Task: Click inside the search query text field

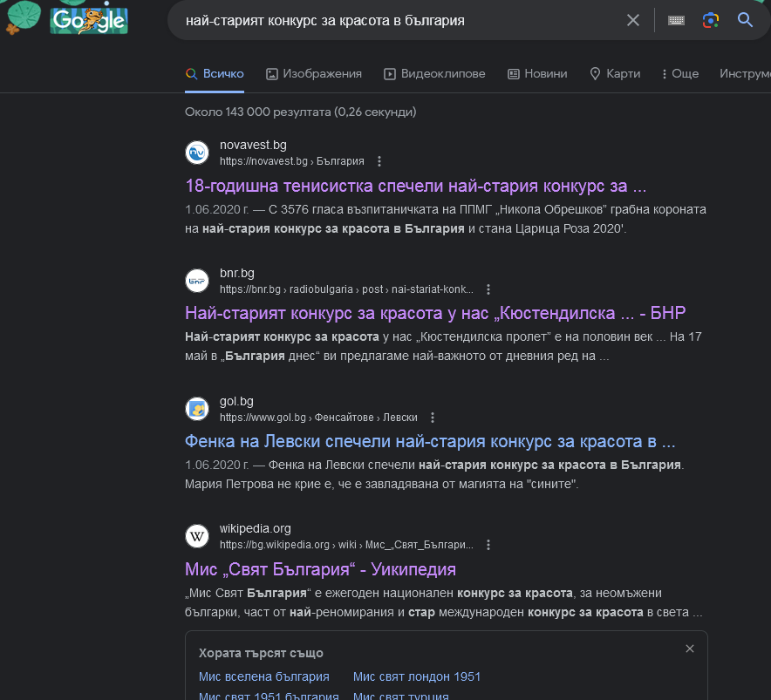Action: tap(399, 20)
